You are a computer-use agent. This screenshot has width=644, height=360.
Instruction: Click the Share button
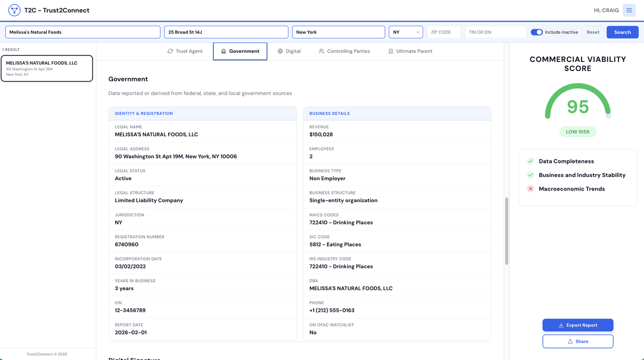[x=578, y=341]
